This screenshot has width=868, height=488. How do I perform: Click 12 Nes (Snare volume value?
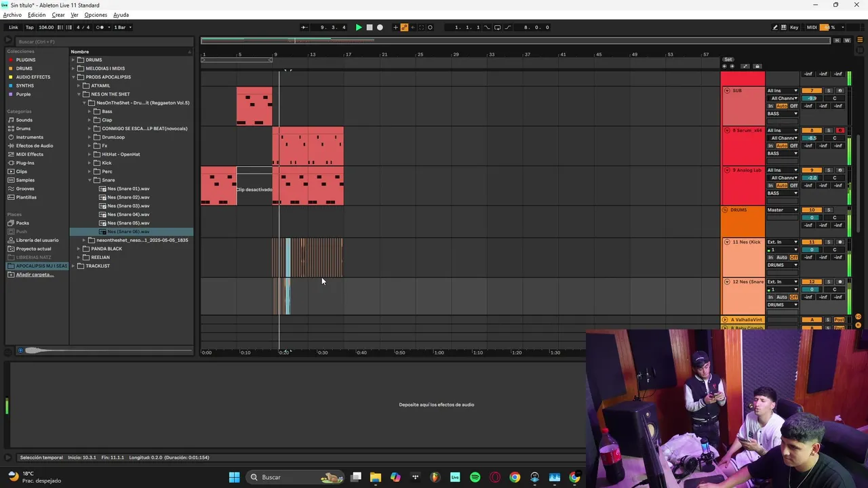click(x=812, y=289)
